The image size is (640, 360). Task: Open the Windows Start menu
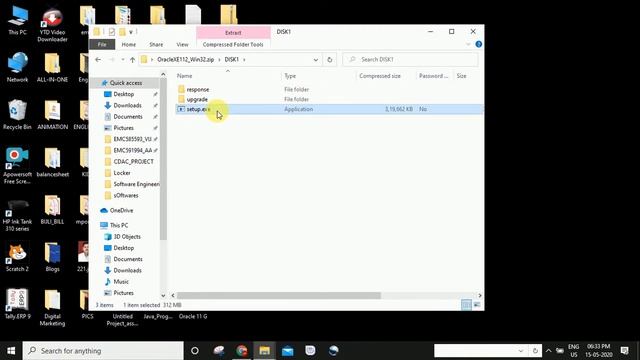[11, 351]
